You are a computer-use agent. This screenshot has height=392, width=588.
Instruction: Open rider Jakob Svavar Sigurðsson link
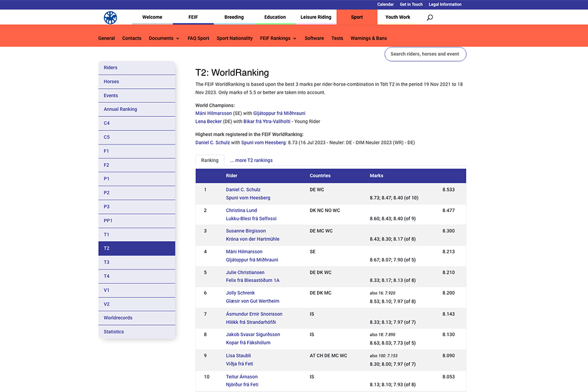[253, 334]
